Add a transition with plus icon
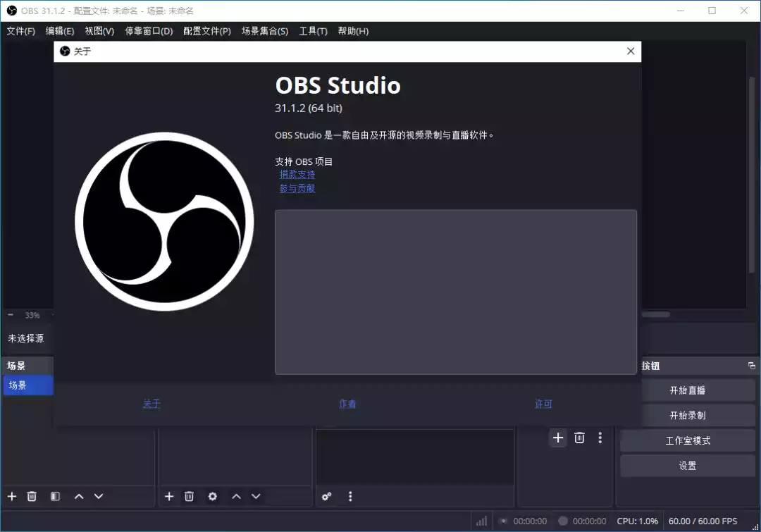Viewport: 761px width, 532px height. click(x=558, y=438)
